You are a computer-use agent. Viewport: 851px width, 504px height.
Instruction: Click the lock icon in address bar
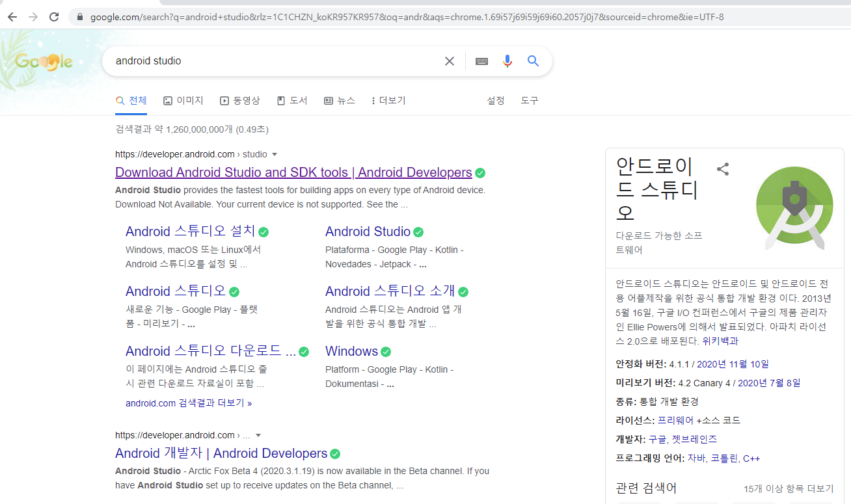click(x=80, y=17)
